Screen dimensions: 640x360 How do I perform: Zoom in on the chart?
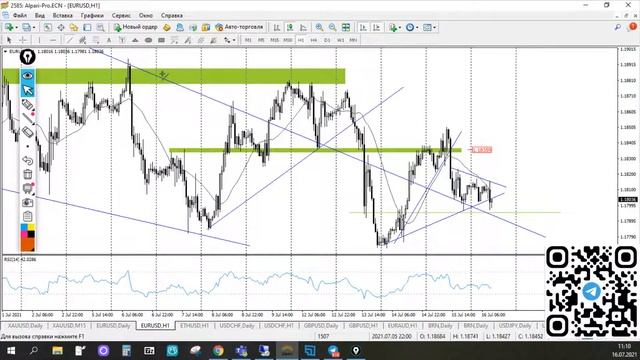click(319, 27)
